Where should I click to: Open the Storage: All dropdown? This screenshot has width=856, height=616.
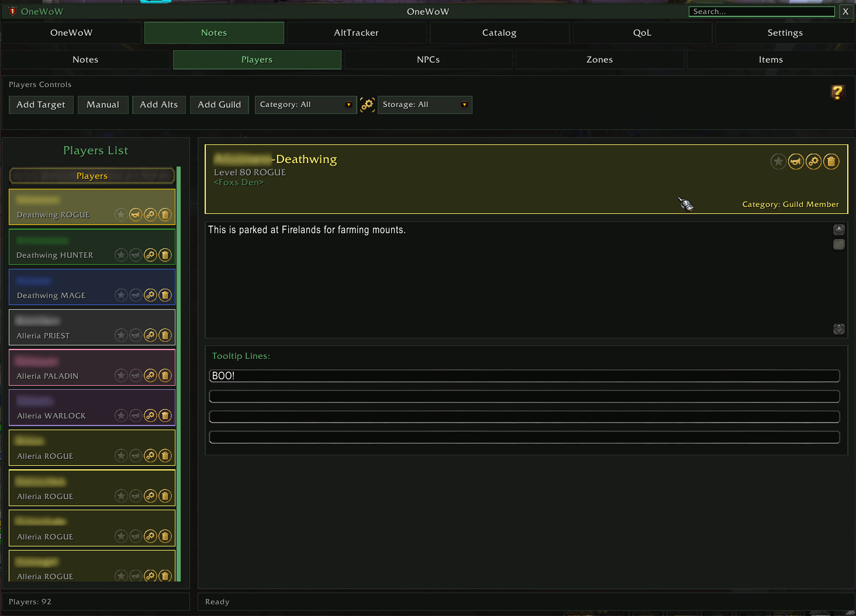425,105
